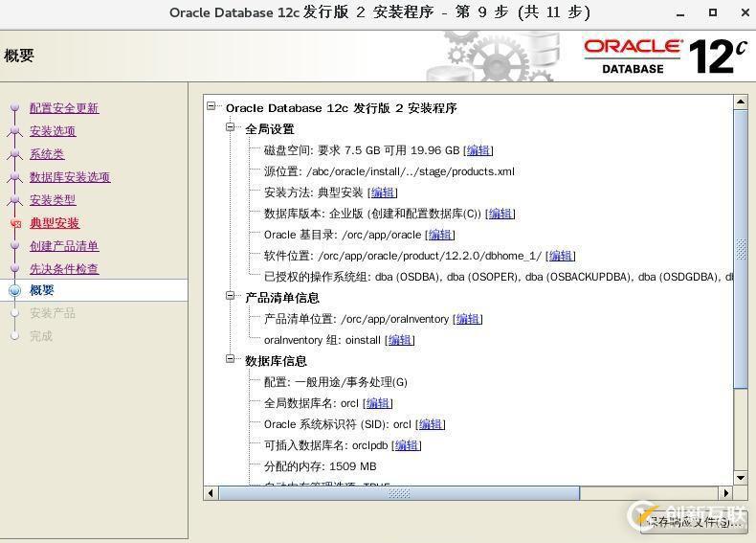Edit the Oracle 系统标识符 SID
This screenshot has width=756, height=543.
(431, 424)
